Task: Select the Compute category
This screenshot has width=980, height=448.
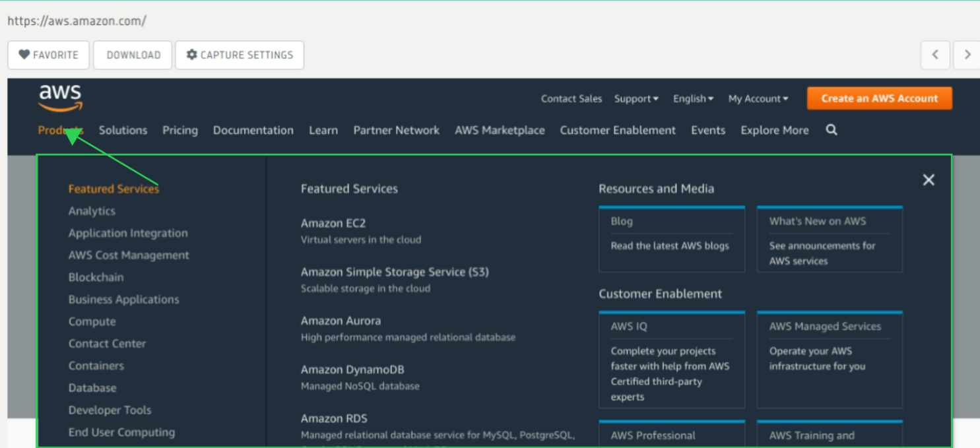Action: click(92, 321)
